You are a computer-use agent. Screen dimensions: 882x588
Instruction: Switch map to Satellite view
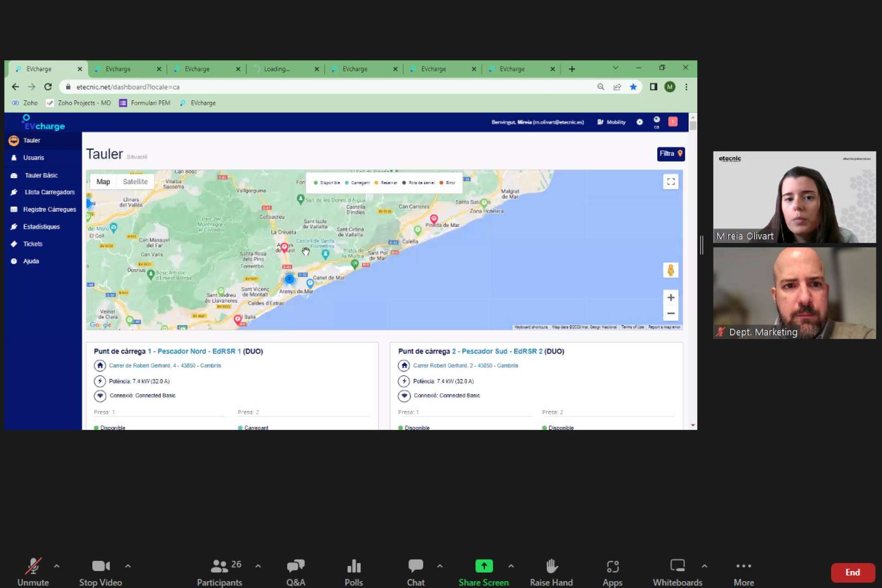pos(135,182)
